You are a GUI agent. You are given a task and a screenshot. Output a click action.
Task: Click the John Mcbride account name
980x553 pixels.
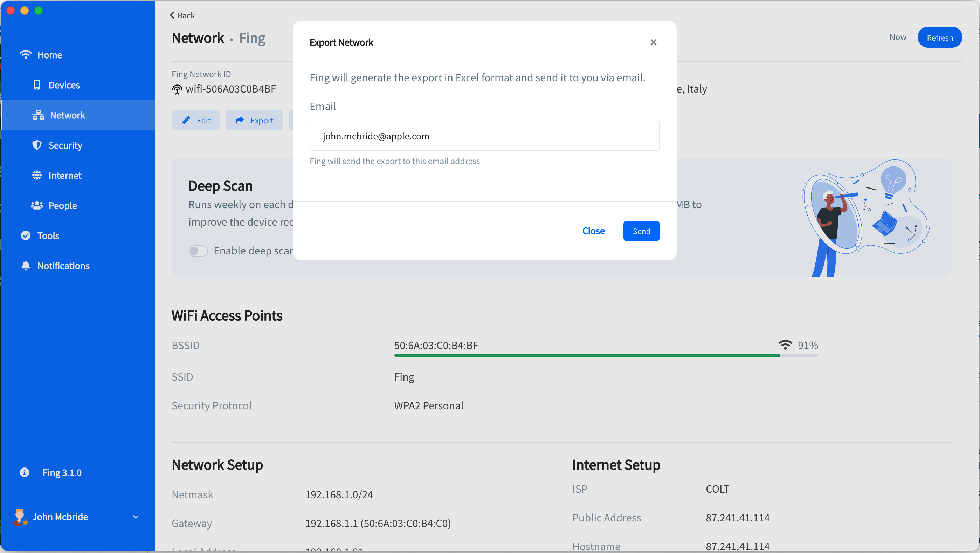point(60,517)
